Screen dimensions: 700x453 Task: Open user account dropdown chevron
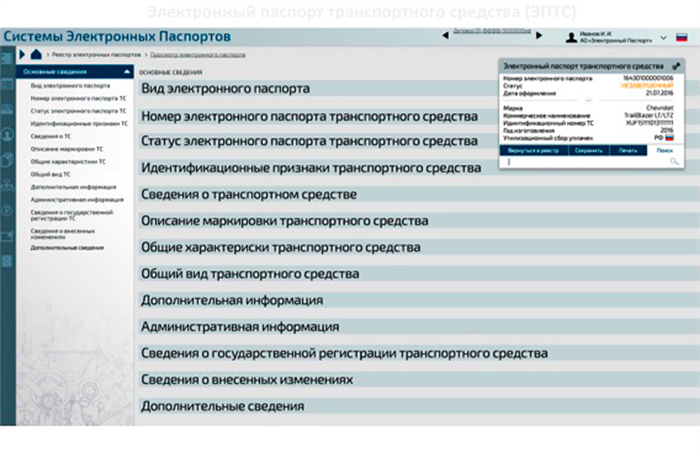pyautogui.click(x=663, y=38)
